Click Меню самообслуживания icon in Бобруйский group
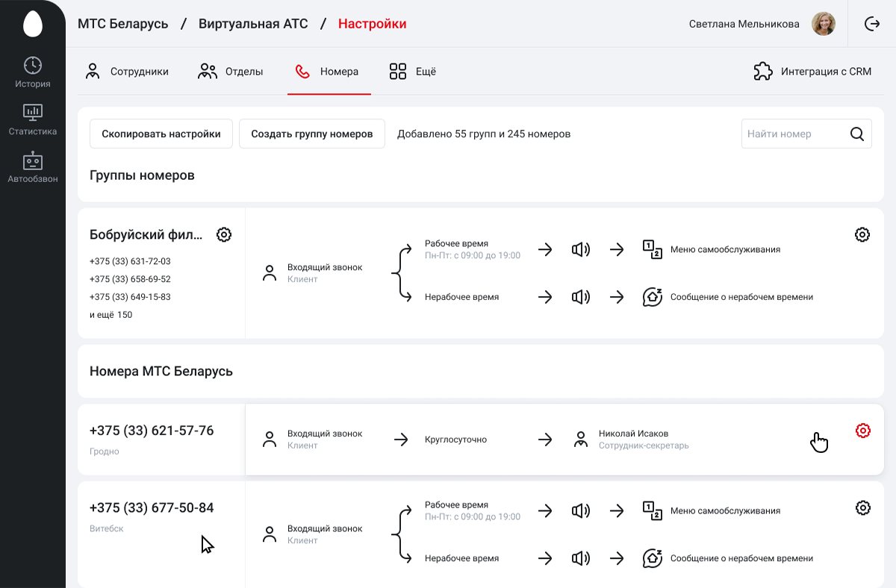The height and width of the screenshot is (588, 896). [x=653, y=250]
